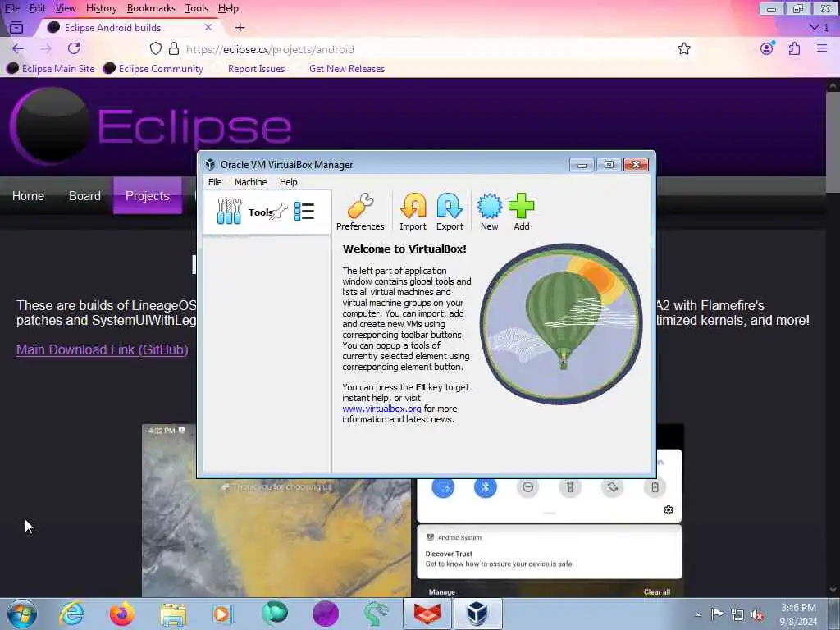This screenshot has height=630, width=840.
Task: Click the Eclipse logo on the webpage
Action: click(151, 126)
